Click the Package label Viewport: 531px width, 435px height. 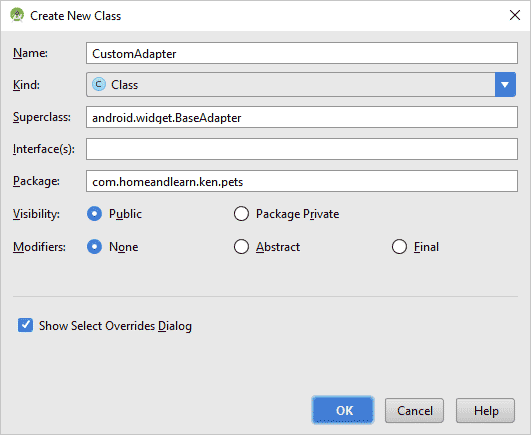pyautogui.click(x=36, y=181)
